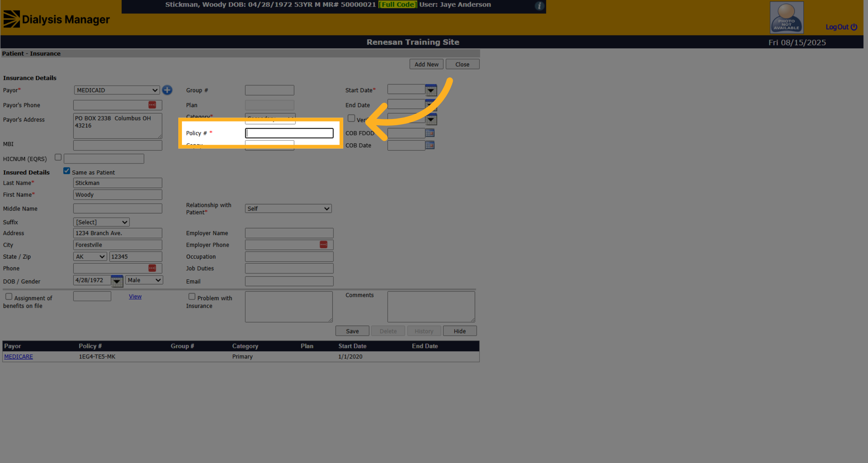This screenshot has height=463, width=868.
Task: Click the Job Duties input field
Action: pos(289,268)
